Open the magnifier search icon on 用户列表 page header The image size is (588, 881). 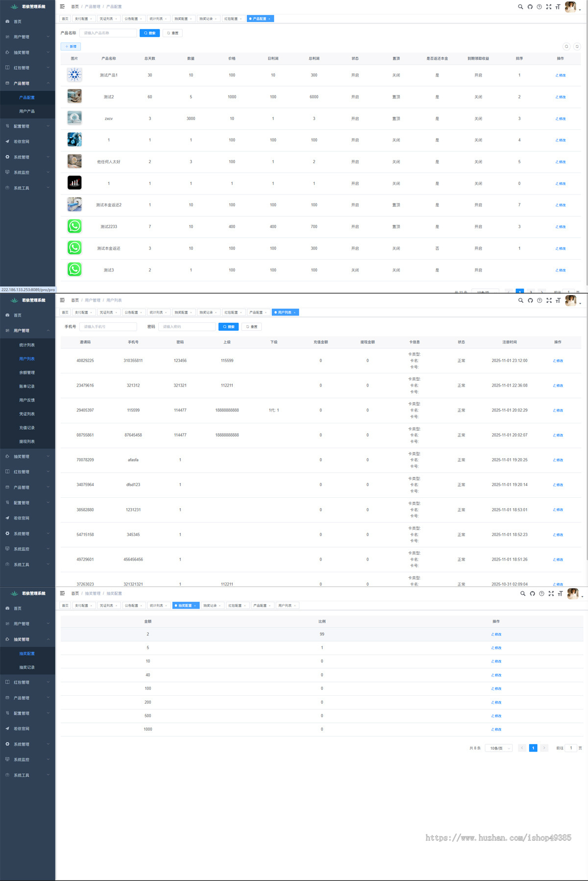[520, 300]
